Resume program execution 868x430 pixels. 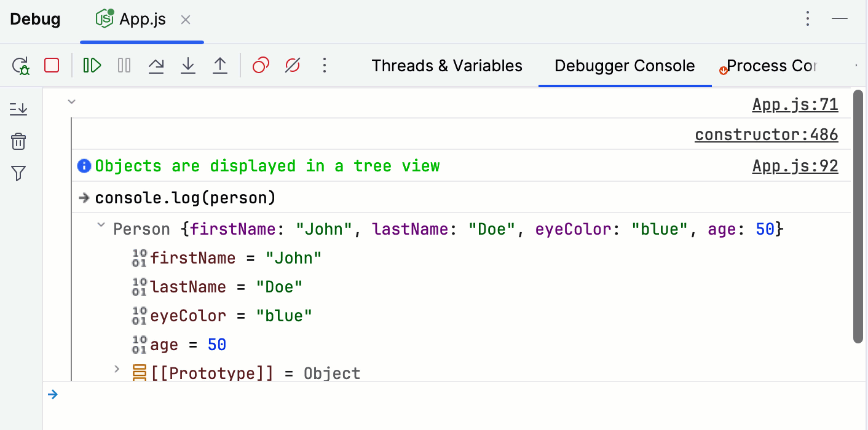tap(92, 65)
